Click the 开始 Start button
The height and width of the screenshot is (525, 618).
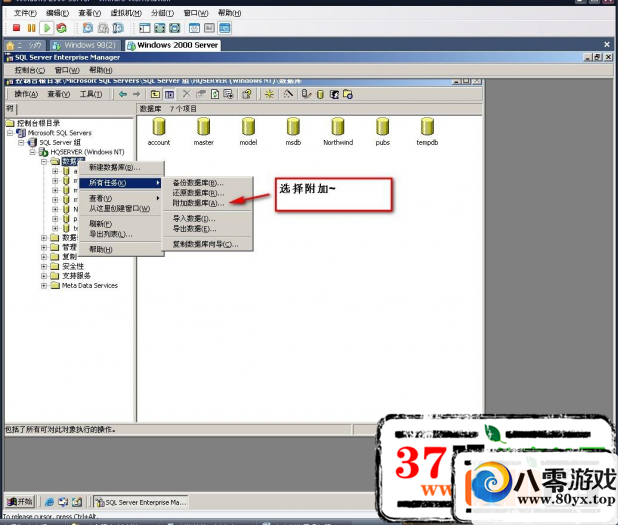tap(20, 502)
